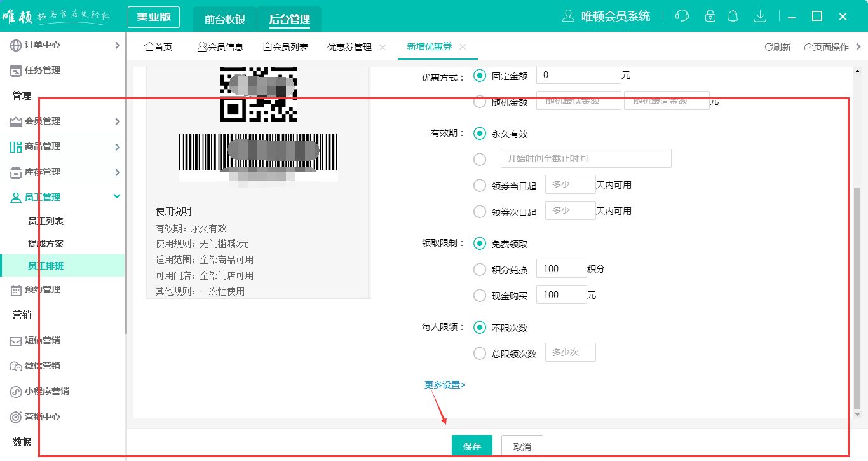This screenshot has width=868, height=461.
Task: Click the 短信营销 envelope icon
Action: (x=16, y=341)
